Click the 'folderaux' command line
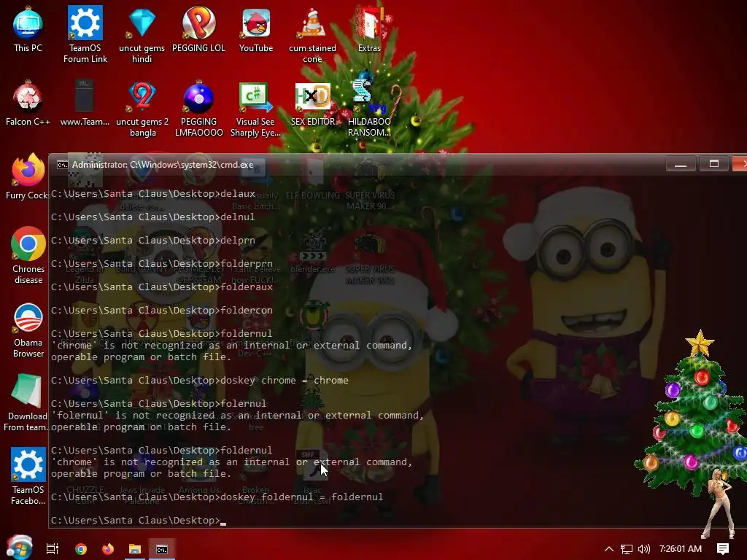Screen dimensions: 747x560 tap(162, 287)
